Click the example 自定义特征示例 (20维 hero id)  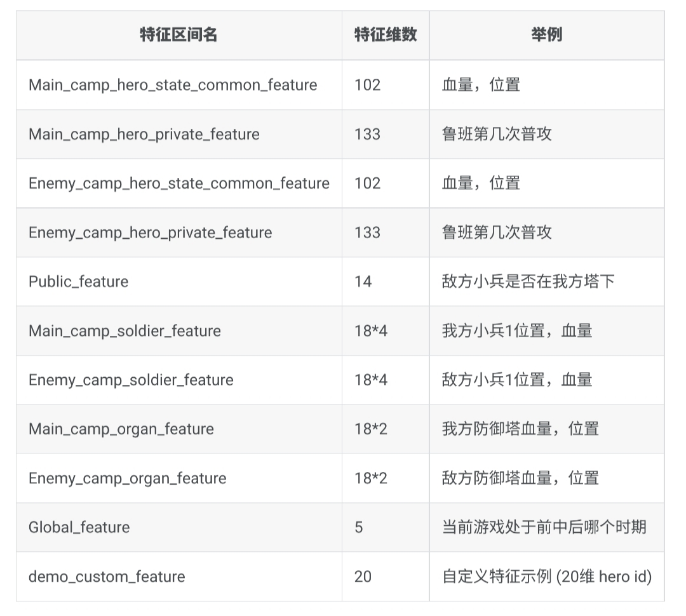(x=546, y=577)
